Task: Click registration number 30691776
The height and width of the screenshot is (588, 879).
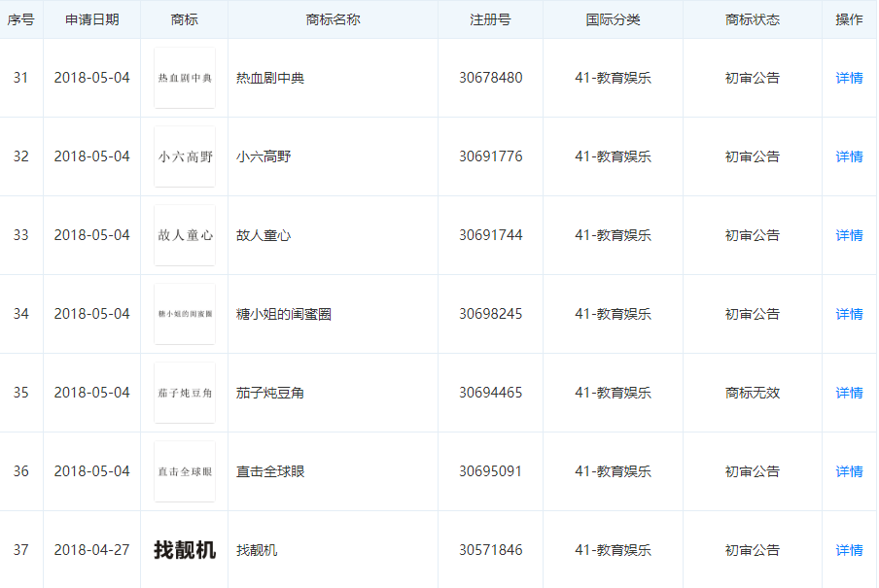Action: coord(490,156)
